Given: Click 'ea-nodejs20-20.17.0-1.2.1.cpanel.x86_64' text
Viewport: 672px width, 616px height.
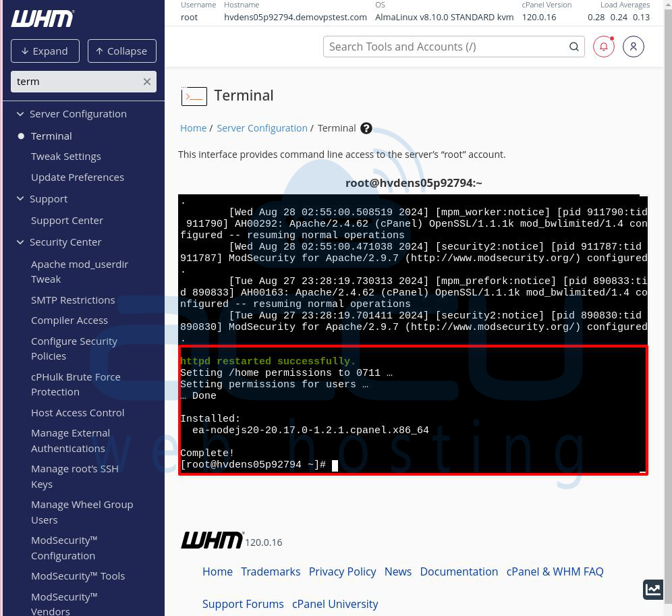Looking at the screenshot, I should click(310, 430).
